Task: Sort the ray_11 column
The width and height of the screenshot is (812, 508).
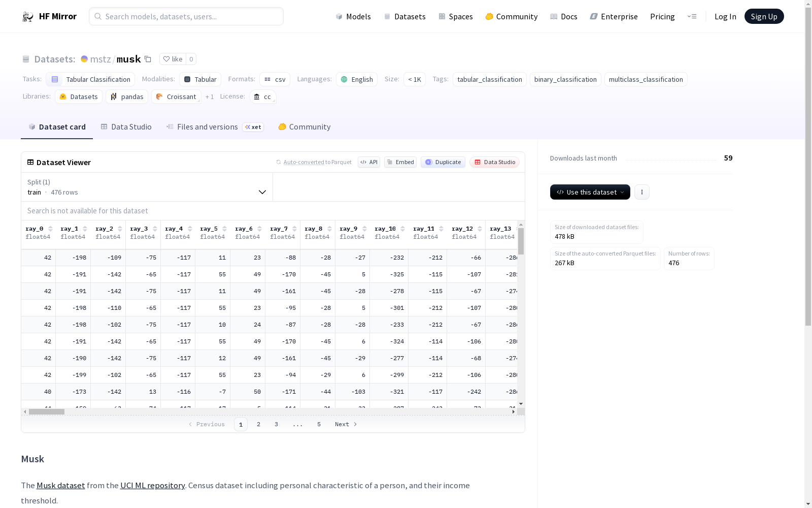Action: point(442,229)
